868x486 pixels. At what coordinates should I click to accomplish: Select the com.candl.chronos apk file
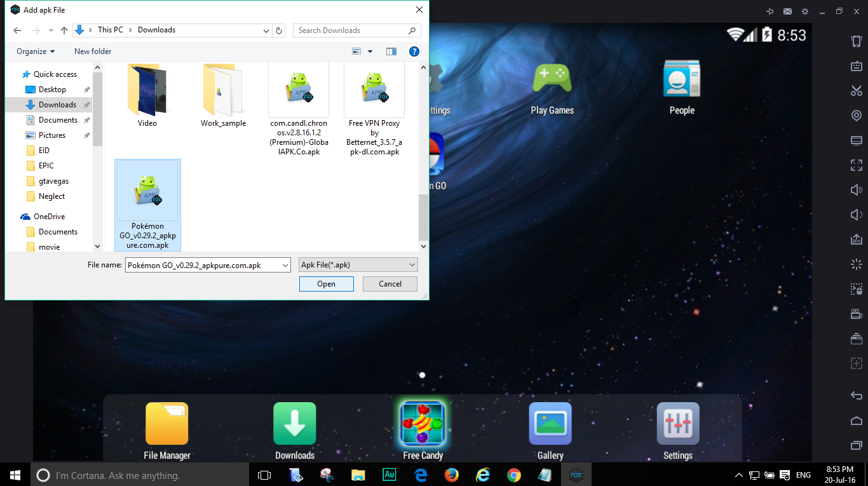(x=299, y=109)
